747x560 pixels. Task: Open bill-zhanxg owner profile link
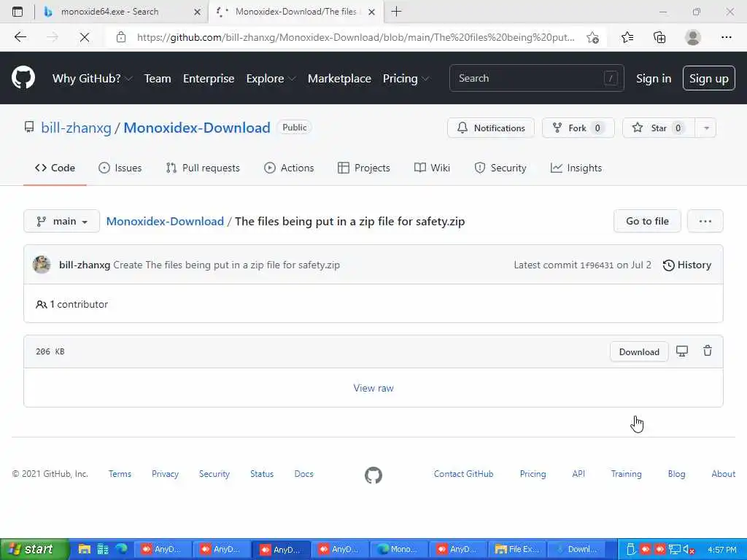(x=76, y=128)
